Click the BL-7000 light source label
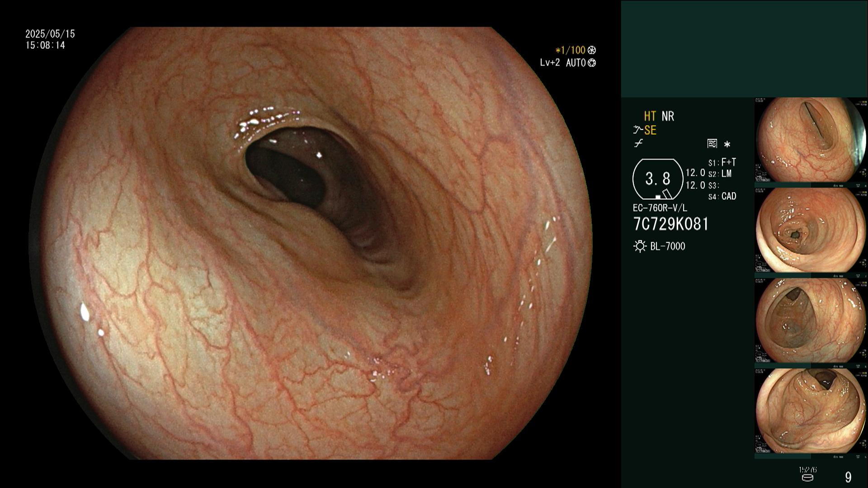 (668, 246)
